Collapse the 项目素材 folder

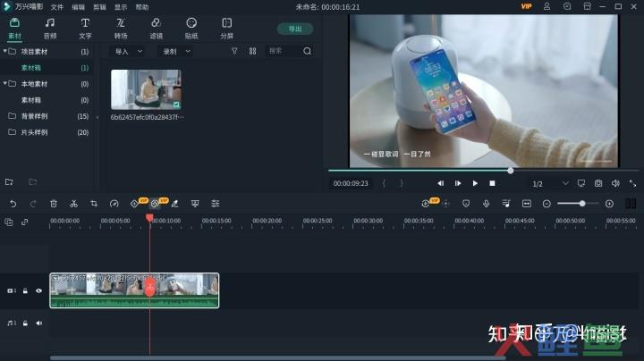pyautogui.click(x=5, y=51)
